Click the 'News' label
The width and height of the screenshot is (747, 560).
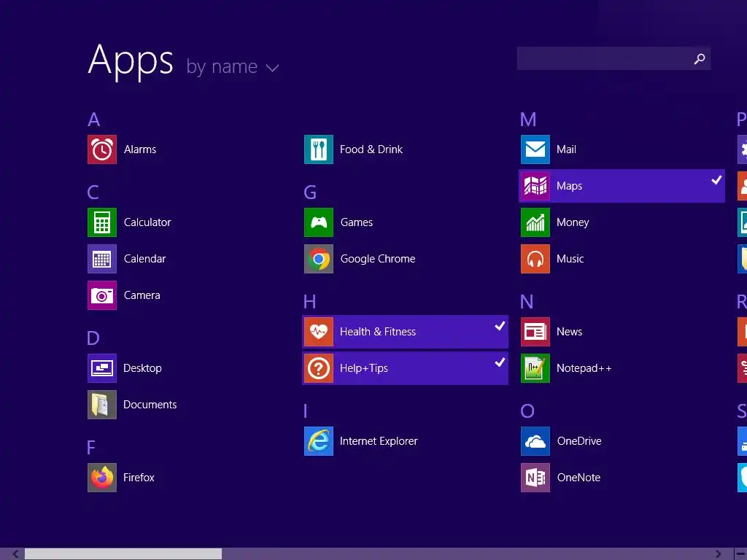click(569, 332)
